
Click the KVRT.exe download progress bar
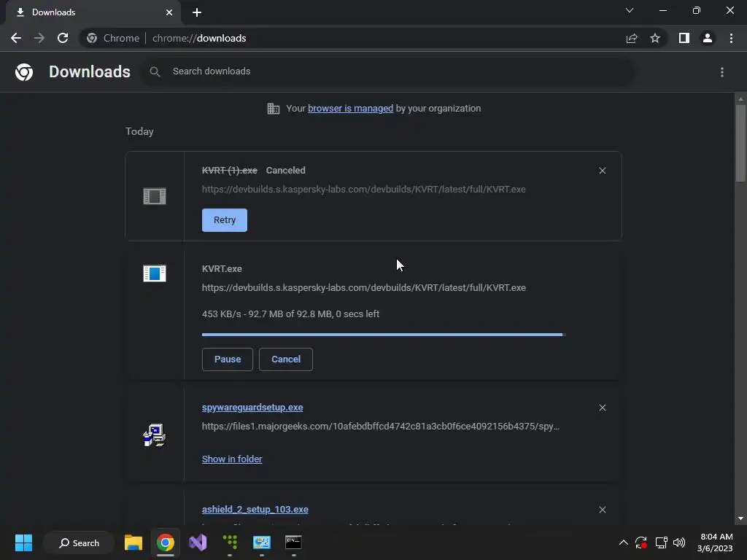384,335
